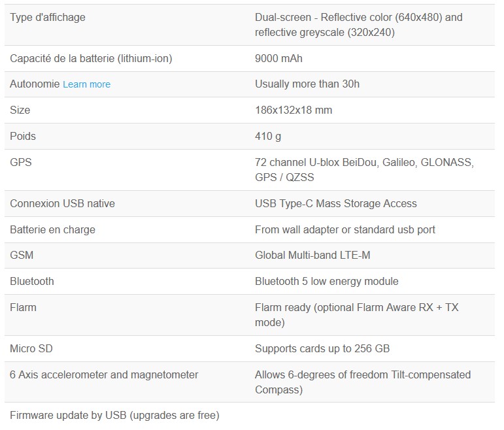Select Supports cards up to 256 GB

coord(322,349)
